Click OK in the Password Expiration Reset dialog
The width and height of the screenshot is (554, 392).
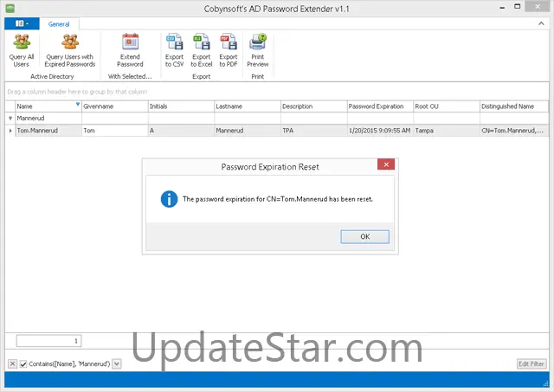[x=364, y=236]
